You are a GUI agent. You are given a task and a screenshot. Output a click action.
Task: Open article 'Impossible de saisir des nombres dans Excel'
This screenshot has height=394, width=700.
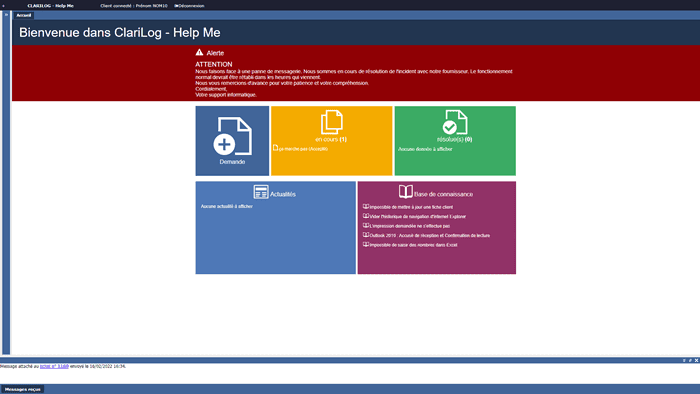click(413, 245)
